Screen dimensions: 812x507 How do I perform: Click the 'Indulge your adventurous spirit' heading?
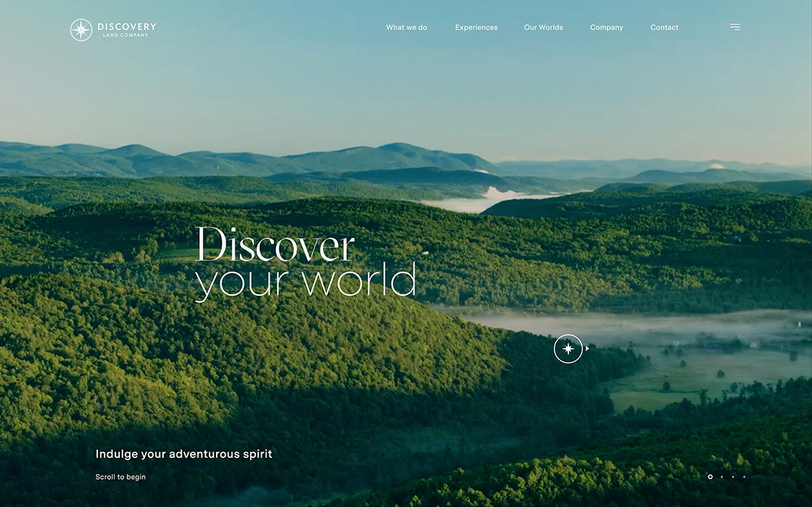click(183, 453)
